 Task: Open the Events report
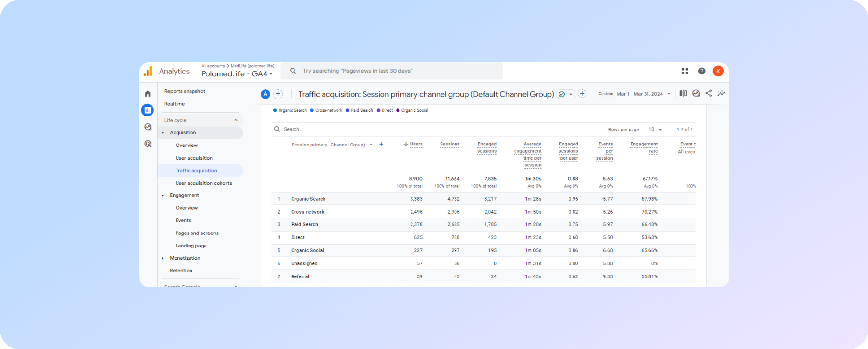(x=183, y=220)
